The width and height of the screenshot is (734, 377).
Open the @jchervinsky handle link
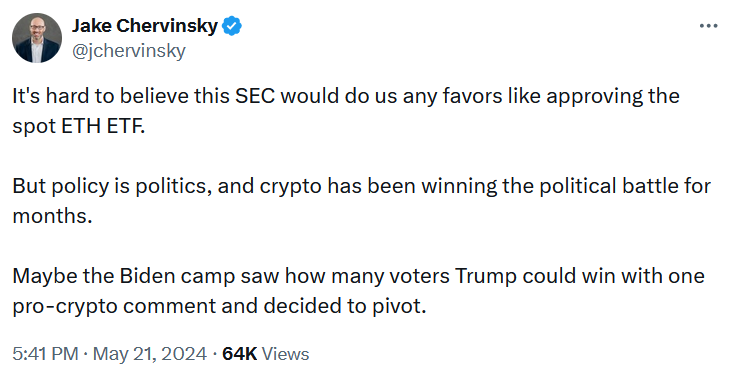129,51
